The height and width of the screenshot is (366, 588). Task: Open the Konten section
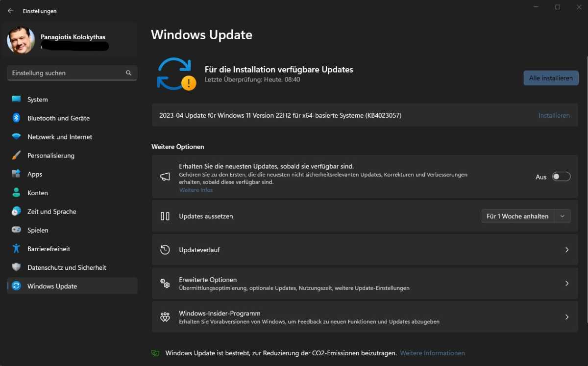[x=72, y=193]
